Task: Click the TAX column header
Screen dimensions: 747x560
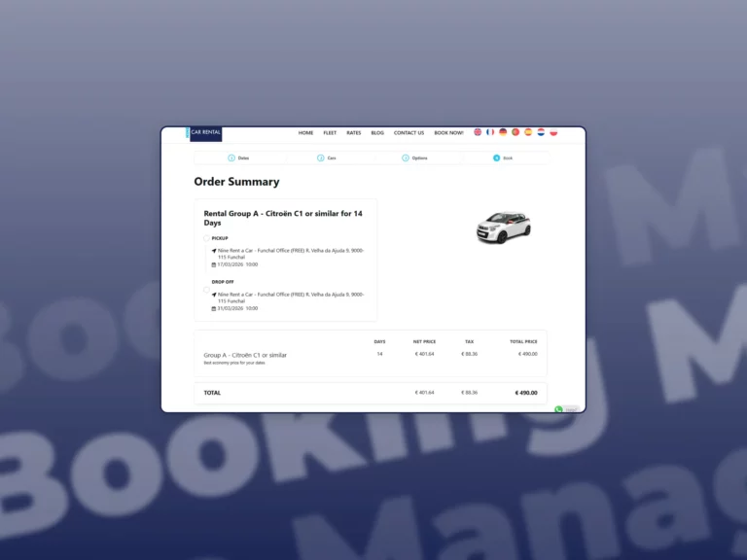Action: 469,342
